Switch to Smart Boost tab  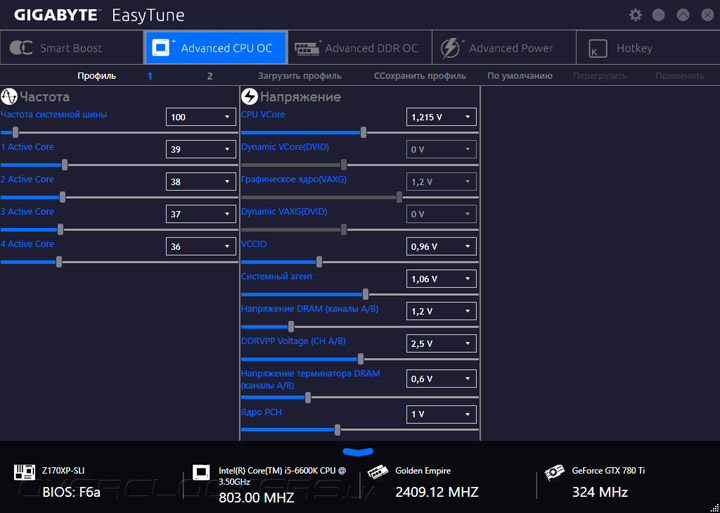click(72, 48)
